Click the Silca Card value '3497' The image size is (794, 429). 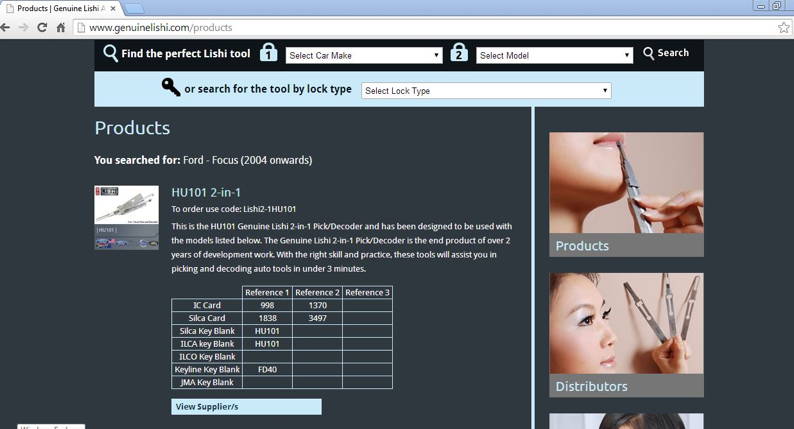click(x=317, y=318)
